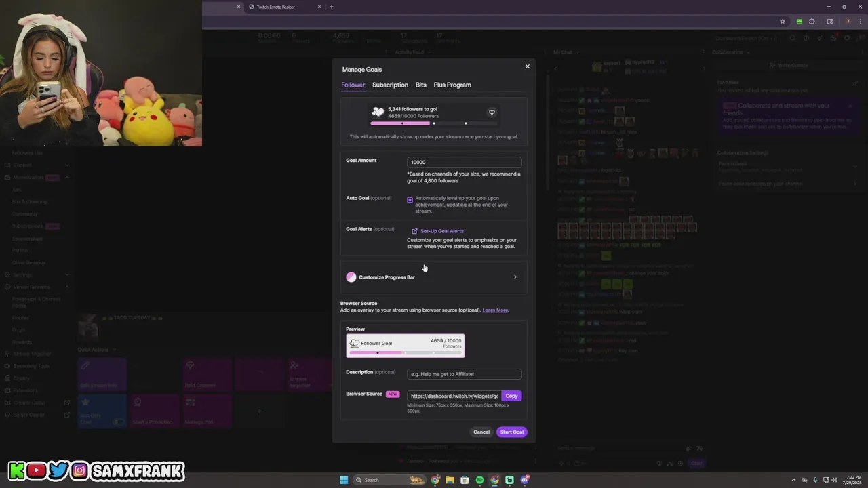Switch to the Twitch Emote Resizer browser tab

click(x=285, y=7)
